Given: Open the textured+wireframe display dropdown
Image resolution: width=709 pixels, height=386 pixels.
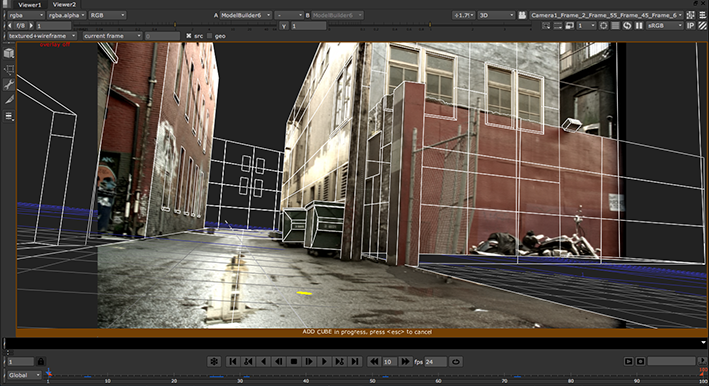Looking at the screenshot, I should click(x=42, y=36).
